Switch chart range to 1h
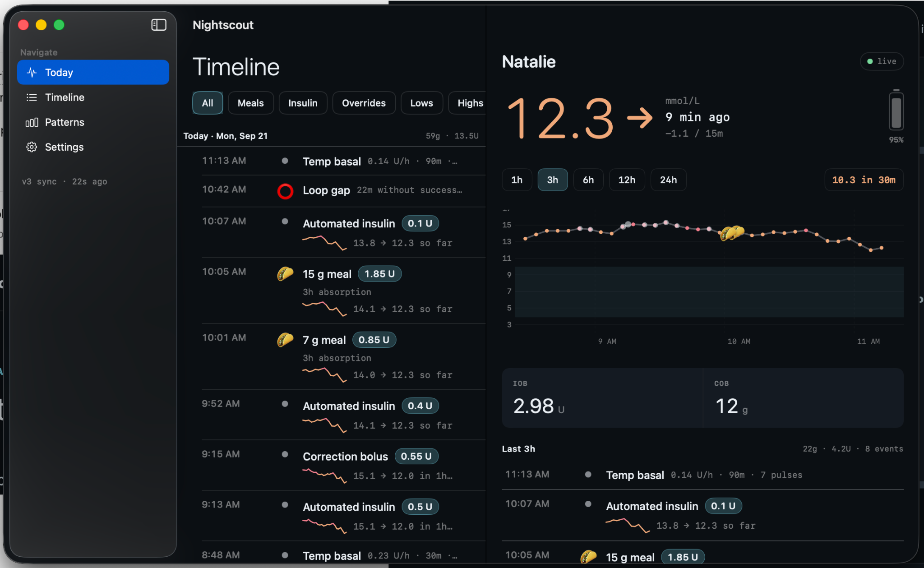This screenshot has width=924, height=568. click(x=517, y=180)
